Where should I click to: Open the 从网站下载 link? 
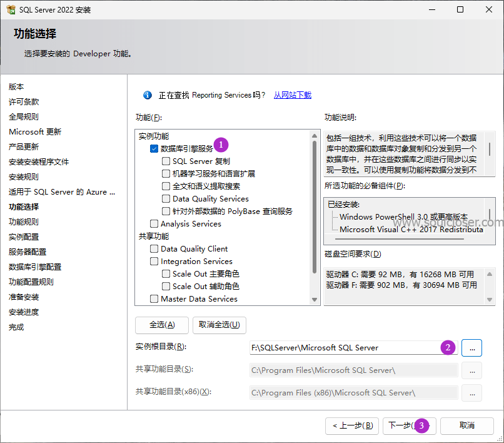pyautogui.click(x=293, y=95)
